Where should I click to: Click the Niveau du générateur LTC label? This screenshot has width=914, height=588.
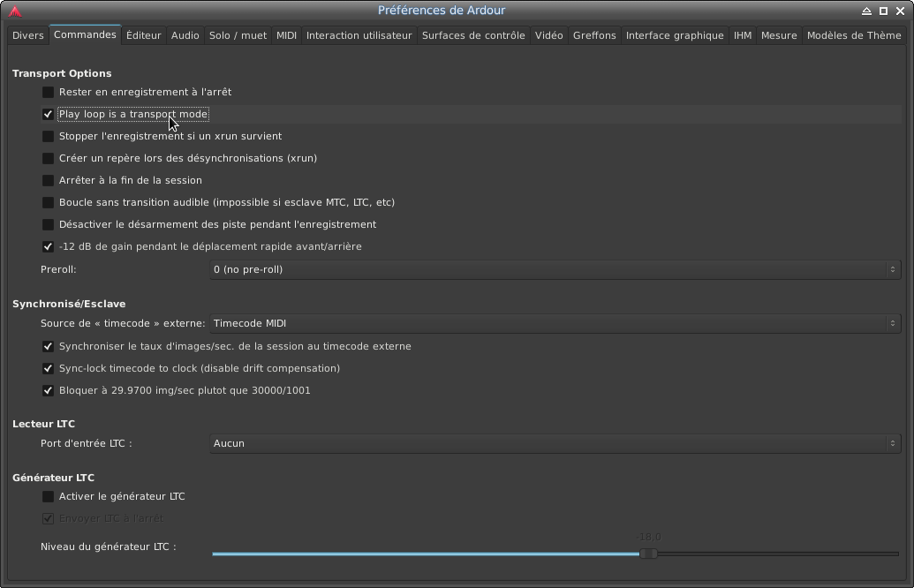pos(109,547)
